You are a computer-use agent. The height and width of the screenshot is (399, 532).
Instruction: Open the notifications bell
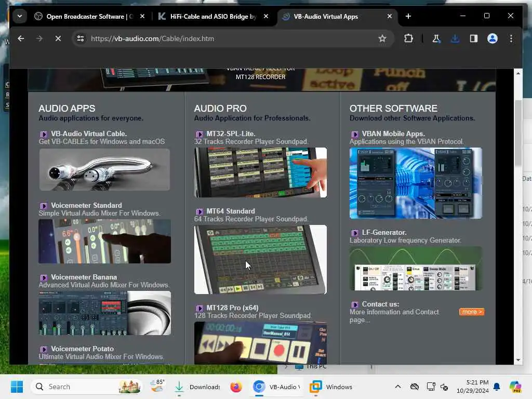[497, 387]
